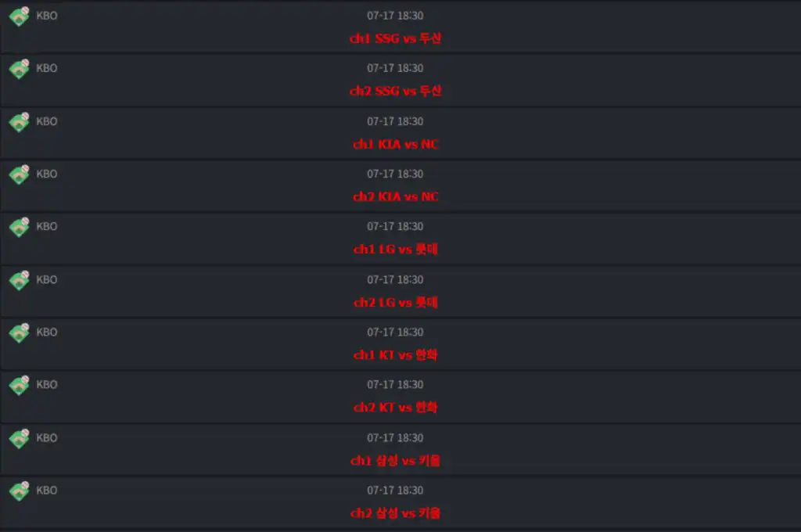The width and height of the screenshot is (801, 532).
Task: Click baseball icon beside ch2 SSG vs 두산
Action: (x=20, y=69)
